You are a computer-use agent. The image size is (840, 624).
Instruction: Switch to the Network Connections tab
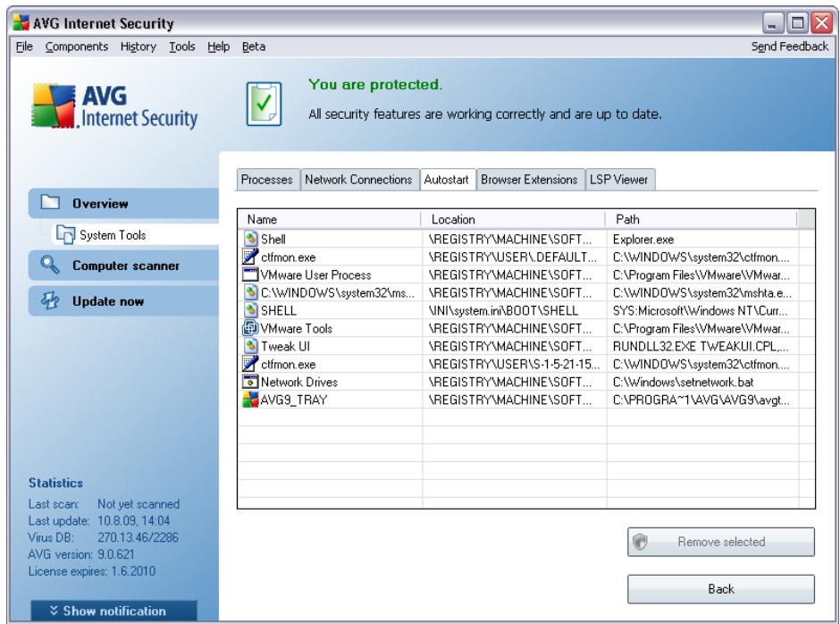(358, 180)
